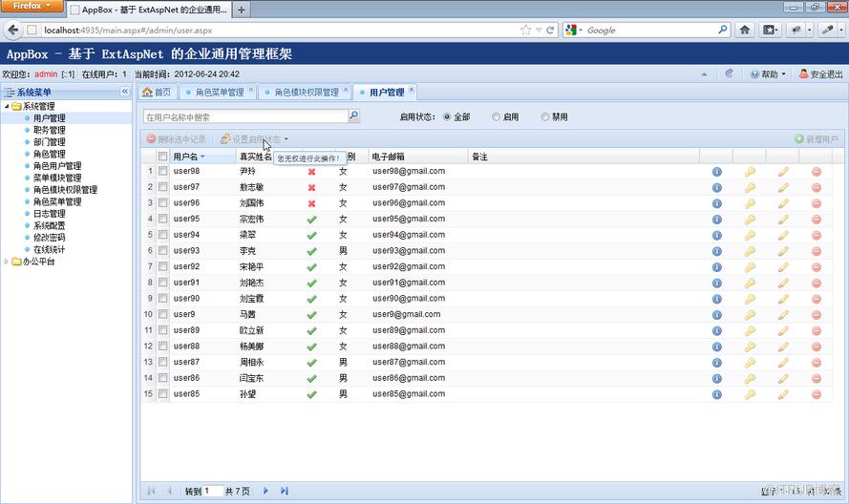View info icon for user98 row
The width and height of the screenshot is (849, 504).
[x=717, y=172]
